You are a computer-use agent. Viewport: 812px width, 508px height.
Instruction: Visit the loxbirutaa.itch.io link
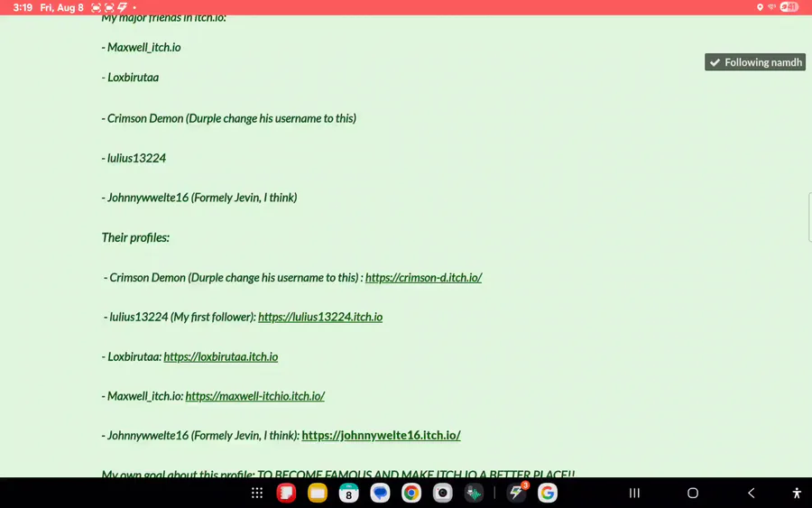coord(221,356)
